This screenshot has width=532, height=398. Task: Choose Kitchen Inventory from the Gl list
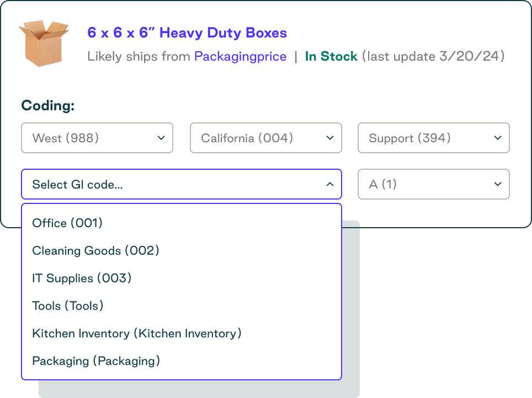click(x=137, y=333)
